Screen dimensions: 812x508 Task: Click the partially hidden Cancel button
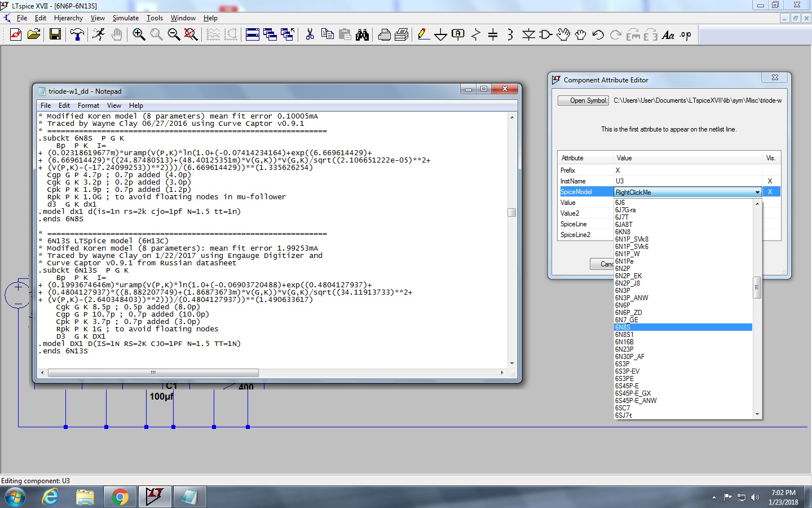(x=602, y=264)
